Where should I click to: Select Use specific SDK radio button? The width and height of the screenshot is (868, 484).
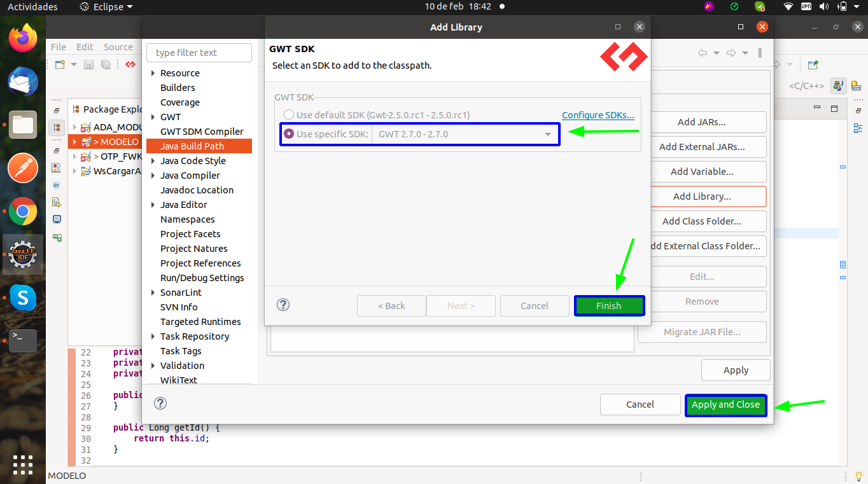click(289, 134)
